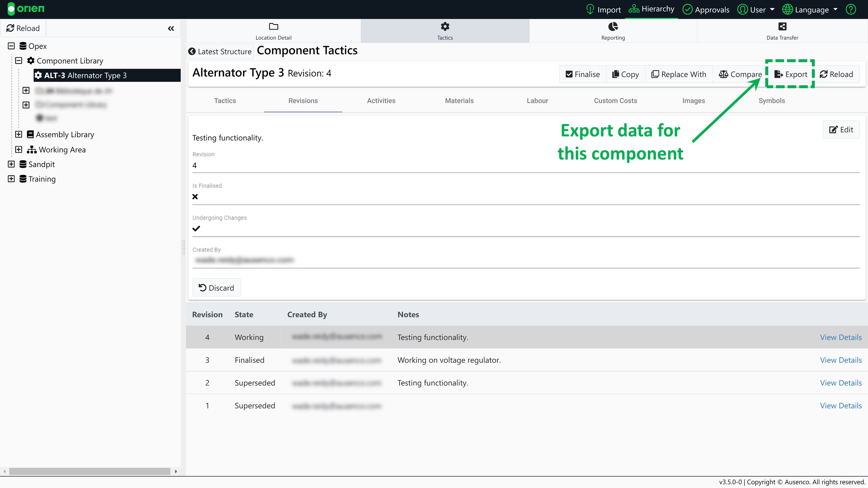The image size is (868, 488).
Task: View Details for revision 3
Action: pyautogui.click(x=841, y=360)
